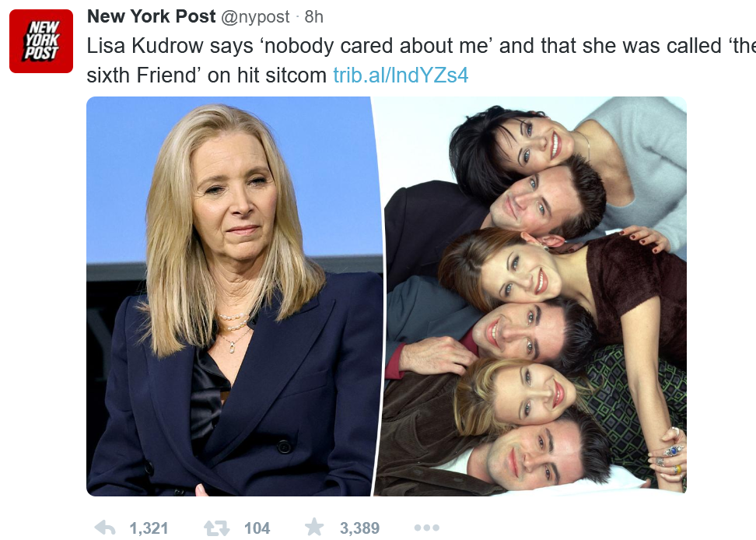Viewport: 756px width, 540px height.
Task: Open the New York Post profile name
Action: pos(151,16)
